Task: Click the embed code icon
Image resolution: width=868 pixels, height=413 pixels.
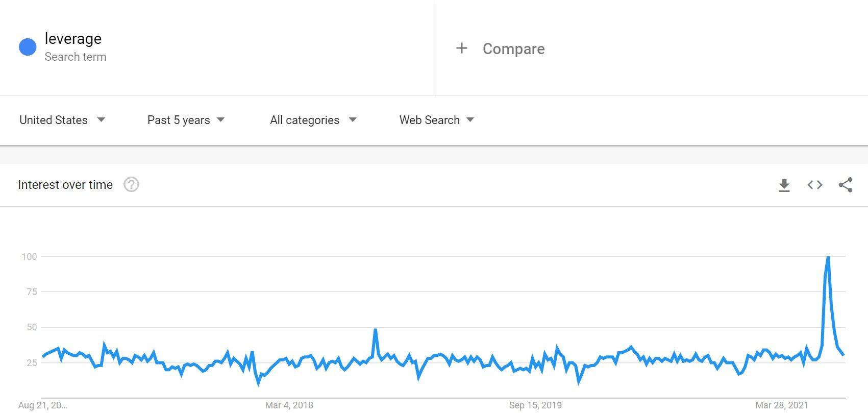Action: [x=815, y=185]
